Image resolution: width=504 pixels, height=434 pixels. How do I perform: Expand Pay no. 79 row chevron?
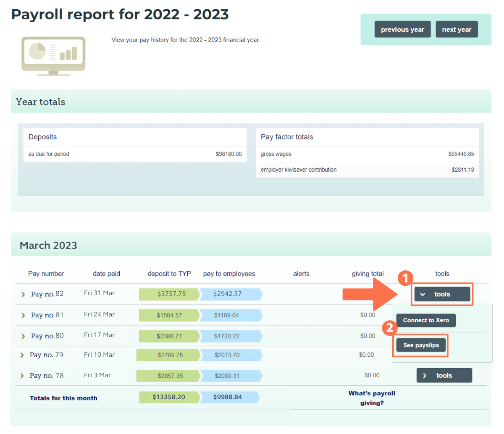coord(22,355)
